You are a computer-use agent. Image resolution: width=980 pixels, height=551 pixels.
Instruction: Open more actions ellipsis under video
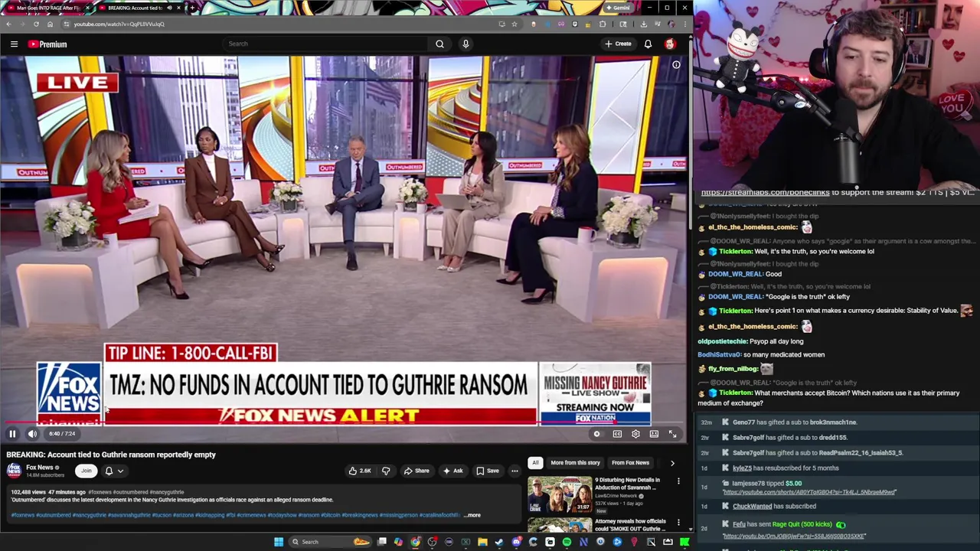click(x=514, y=471)
